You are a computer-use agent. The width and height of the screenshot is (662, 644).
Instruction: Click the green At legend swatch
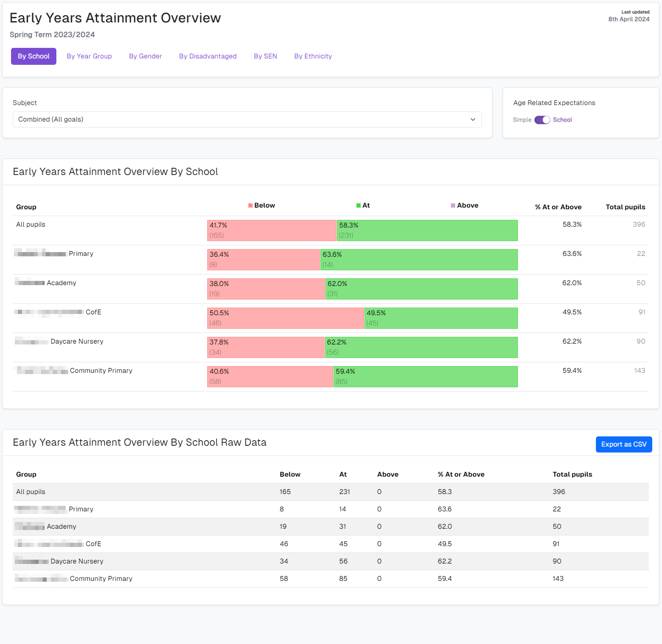359,205
